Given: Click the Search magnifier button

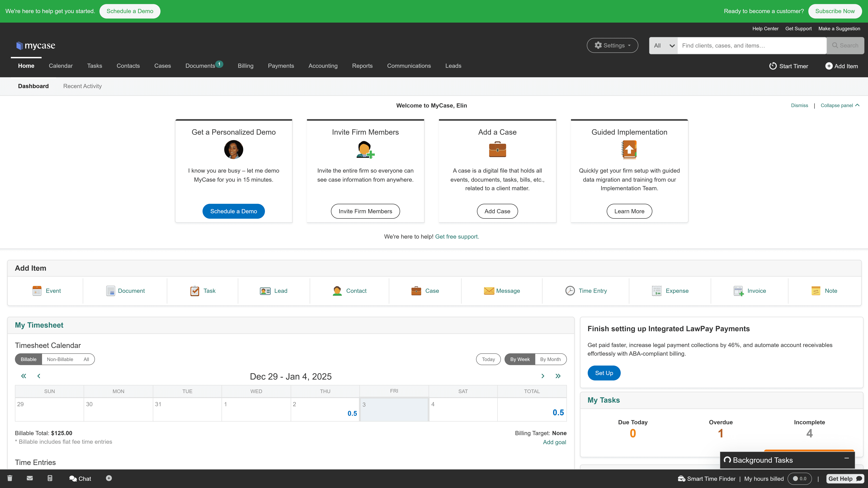Looking at the screenshot, I should tap(845, 45).
